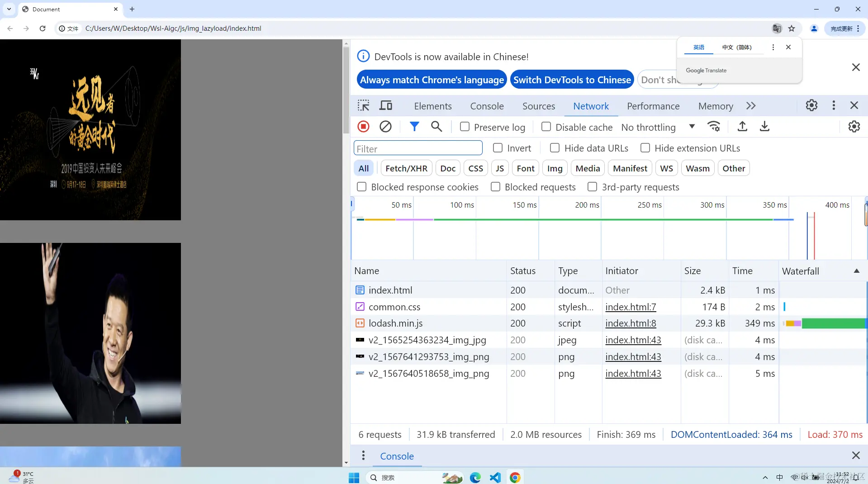Switch to the Performance tab
The height and width of the screenshot is (484, 868).
point(653,106)
